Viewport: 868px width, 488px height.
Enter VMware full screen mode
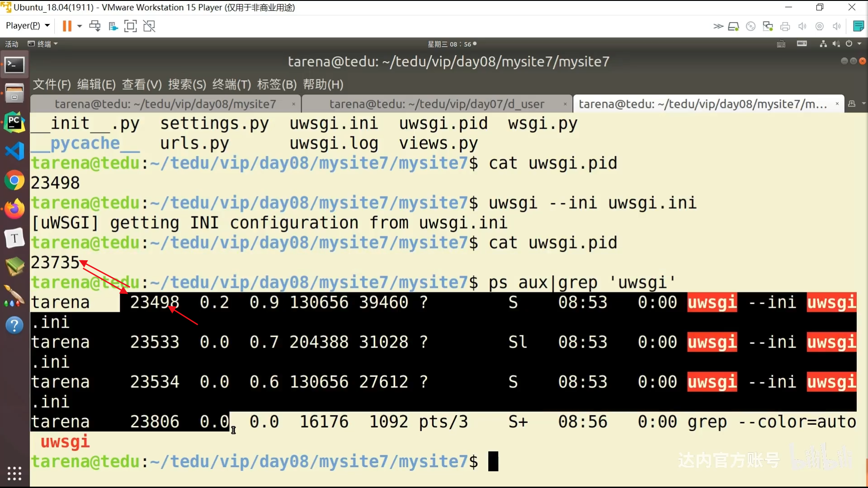130,26
